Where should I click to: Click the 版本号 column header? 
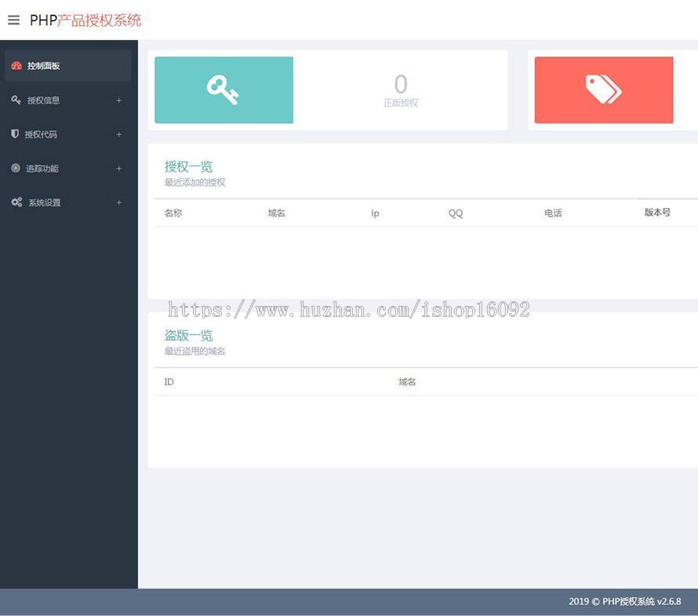(x=657, y=213)
